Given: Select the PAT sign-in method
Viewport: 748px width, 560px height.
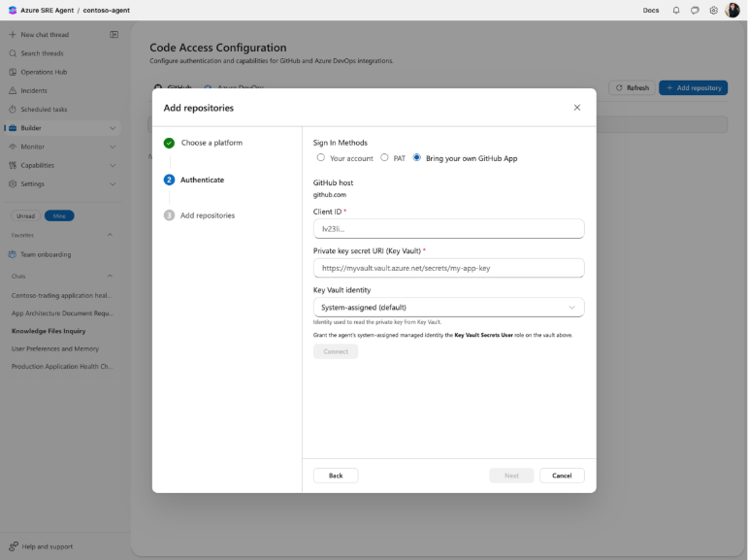Looking at the screenshot, I should pos(384,157).
